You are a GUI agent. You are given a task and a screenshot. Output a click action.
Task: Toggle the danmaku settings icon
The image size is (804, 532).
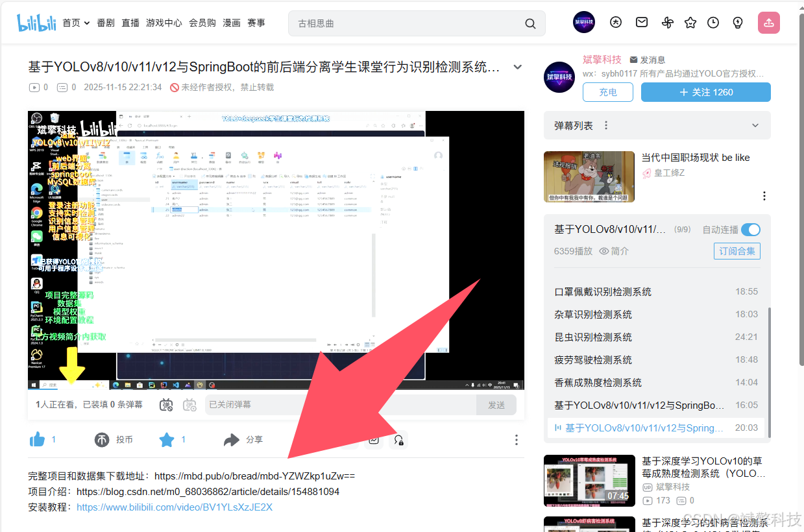pyautogui.click(x=189, y=405)
